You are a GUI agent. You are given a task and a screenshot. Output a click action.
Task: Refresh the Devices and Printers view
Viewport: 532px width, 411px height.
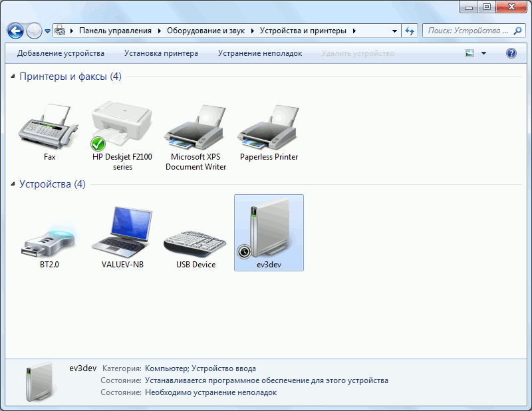pos(410,31)
